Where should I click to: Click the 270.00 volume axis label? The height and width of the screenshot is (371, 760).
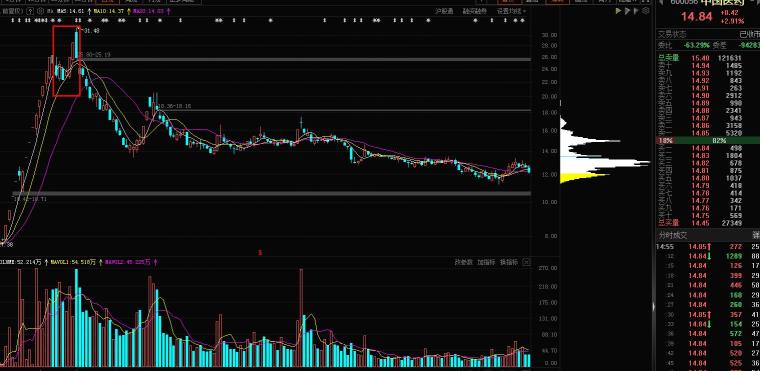click(548, 268)
